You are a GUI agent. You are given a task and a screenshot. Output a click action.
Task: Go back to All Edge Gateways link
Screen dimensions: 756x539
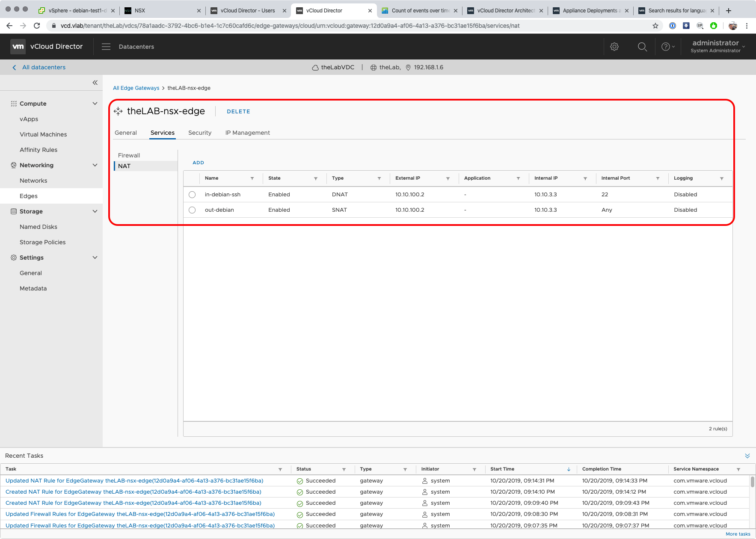click(x=136, y=88)
